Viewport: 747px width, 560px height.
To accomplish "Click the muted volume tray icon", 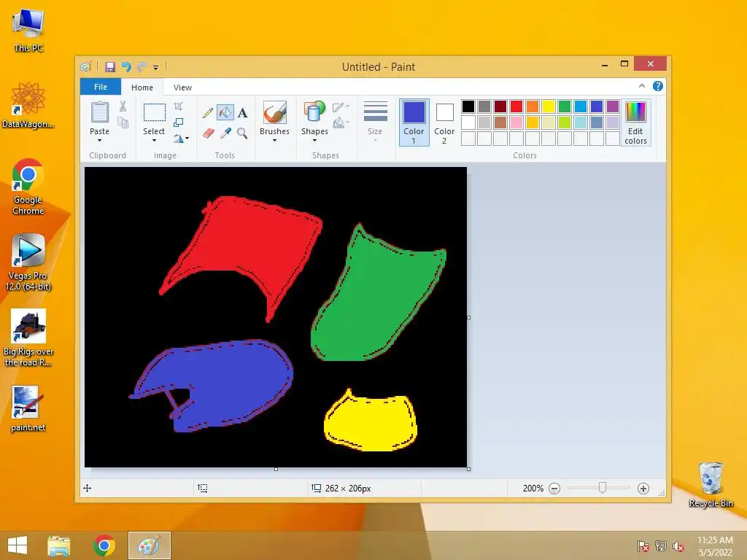I will pos(678,546).
